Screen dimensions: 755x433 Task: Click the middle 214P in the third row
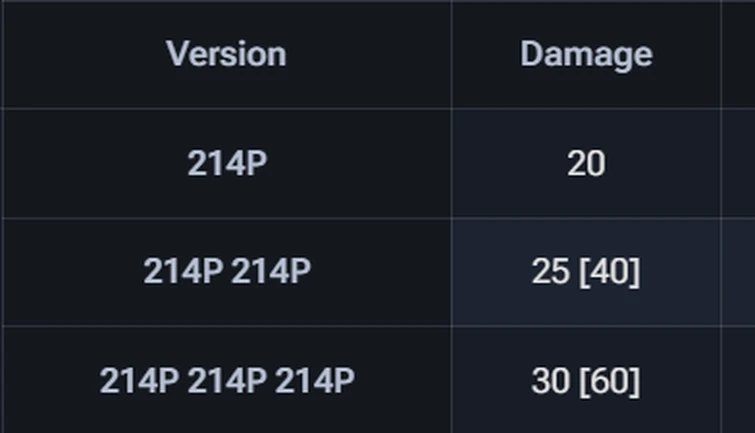(227, 381)
